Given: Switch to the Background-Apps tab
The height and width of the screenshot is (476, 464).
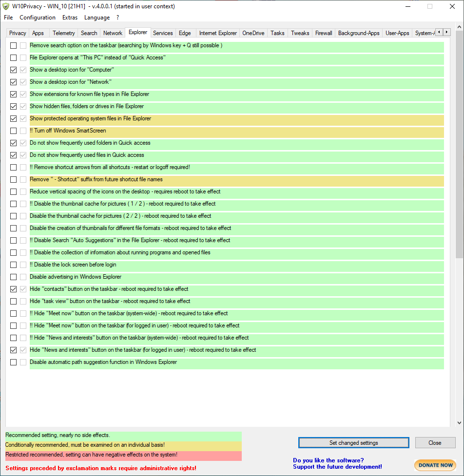Looking at the screenshot, I should tap(359, 33).
